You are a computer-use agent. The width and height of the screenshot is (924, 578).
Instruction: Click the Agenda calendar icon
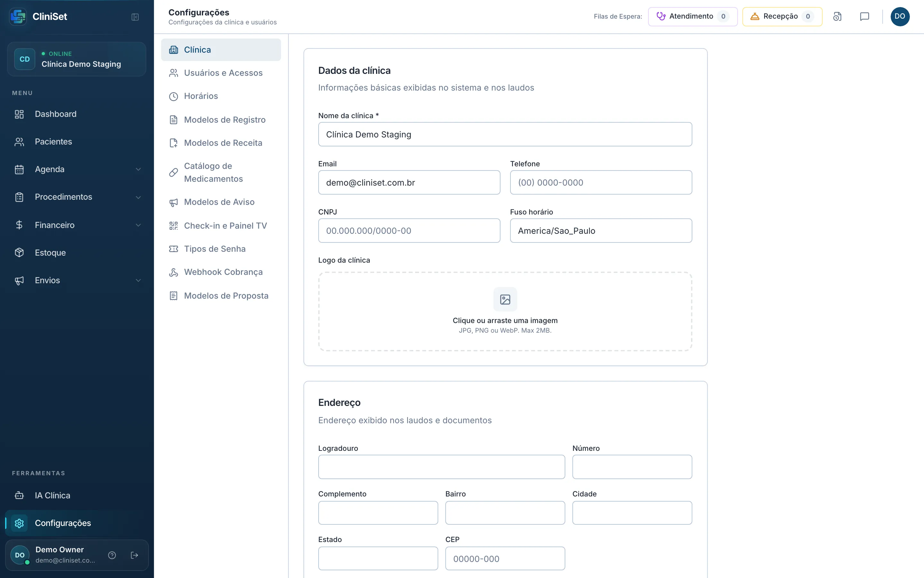pyautogui.click(x=19, y=169)
